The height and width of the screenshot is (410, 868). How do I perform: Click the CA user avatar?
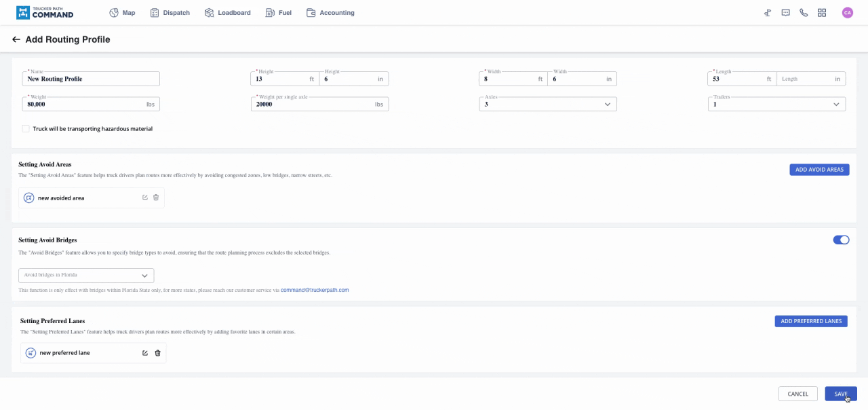pos(847,13)
